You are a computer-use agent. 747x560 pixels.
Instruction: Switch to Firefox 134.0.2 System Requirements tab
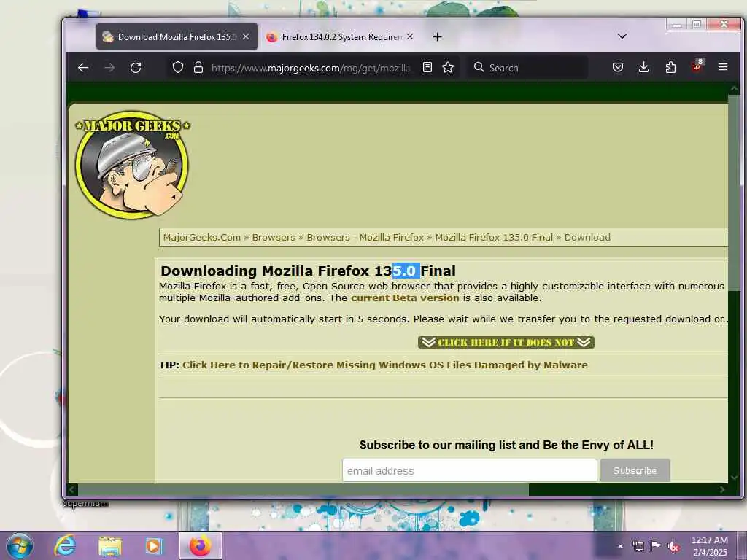[341, 36]
